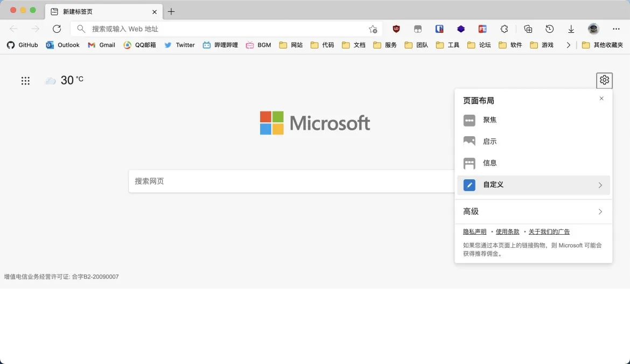Screen dimensions: 630x364
Task: Open the Twitter bookmark
Action: point(180,45)
